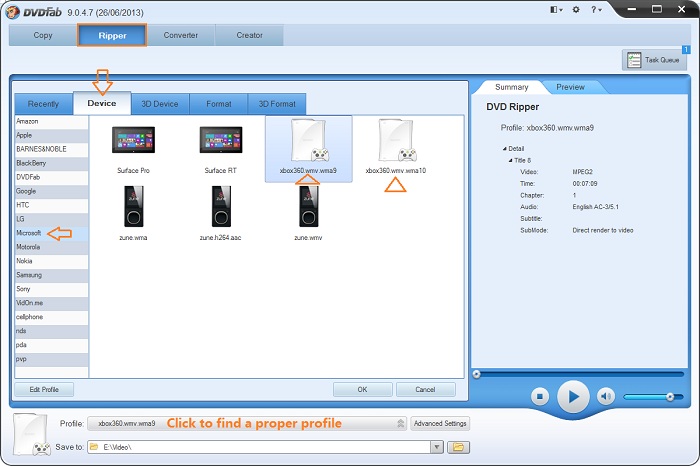Select Samsung in the brand list
Viewport: 700px width, 466px height.
click(51, 275)
